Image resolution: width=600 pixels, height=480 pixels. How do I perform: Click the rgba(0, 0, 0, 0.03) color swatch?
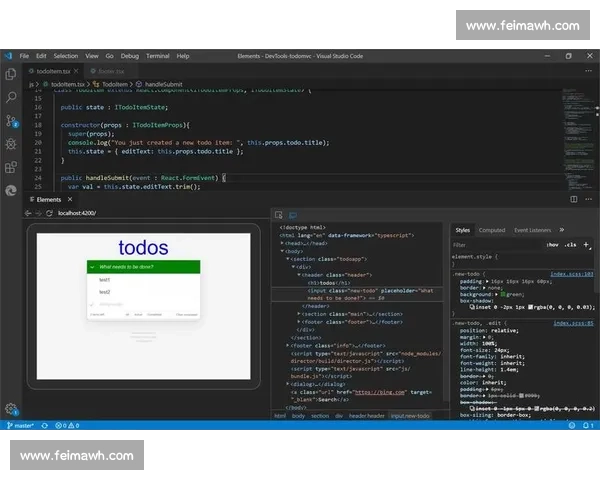531,307
